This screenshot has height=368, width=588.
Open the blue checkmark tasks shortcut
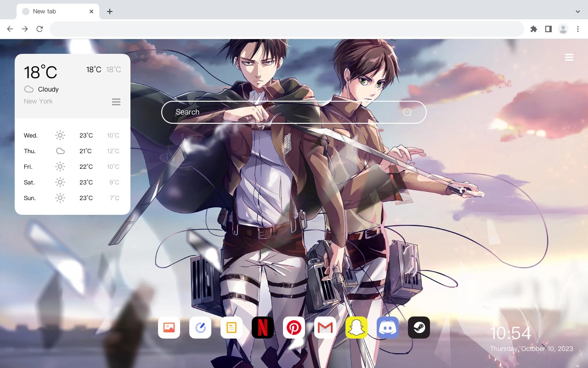[x=200, y=328]
